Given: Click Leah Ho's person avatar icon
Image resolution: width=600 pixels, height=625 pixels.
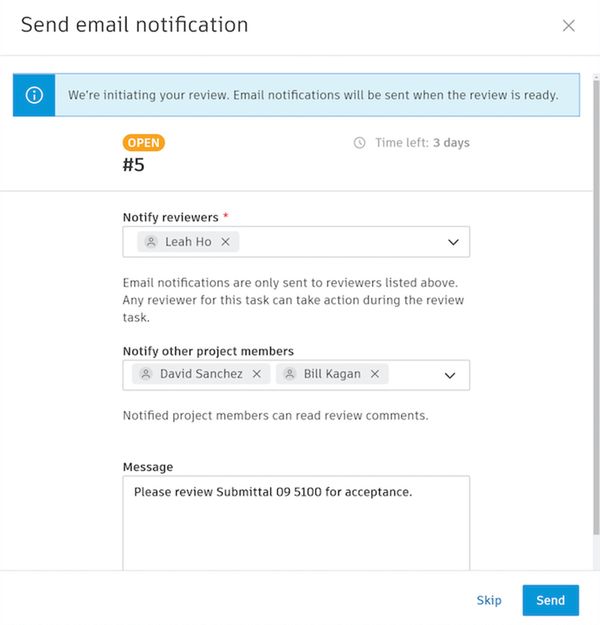Looking at the screenshot, I should click(151, 242).
